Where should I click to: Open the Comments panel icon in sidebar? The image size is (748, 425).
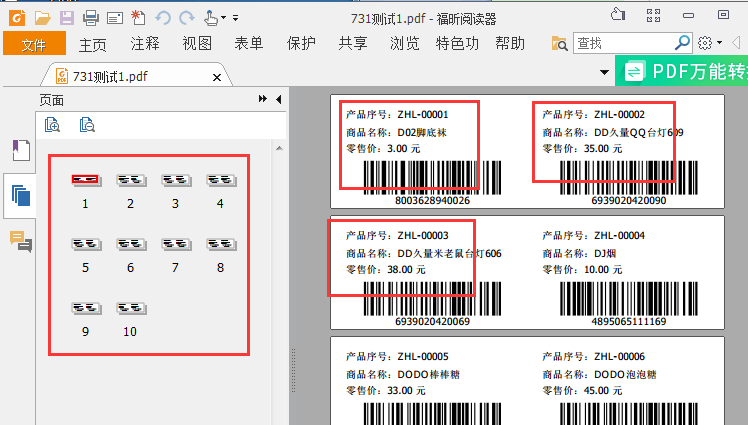coord(20,240)
